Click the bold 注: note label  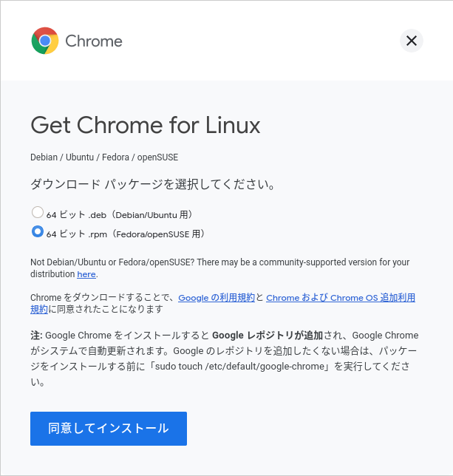[x=36, y=336]
